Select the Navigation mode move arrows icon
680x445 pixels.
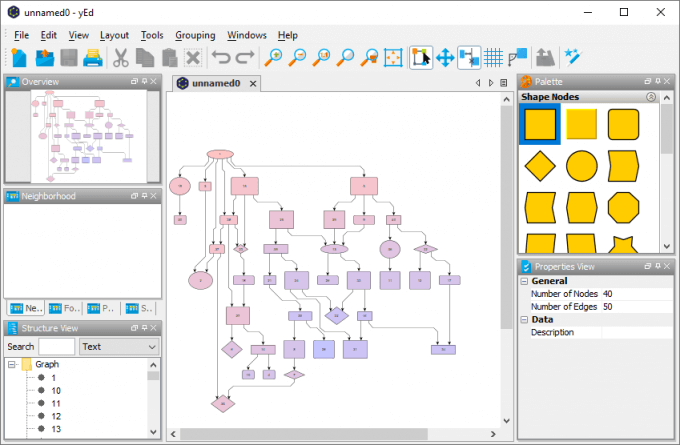point(445,57)
